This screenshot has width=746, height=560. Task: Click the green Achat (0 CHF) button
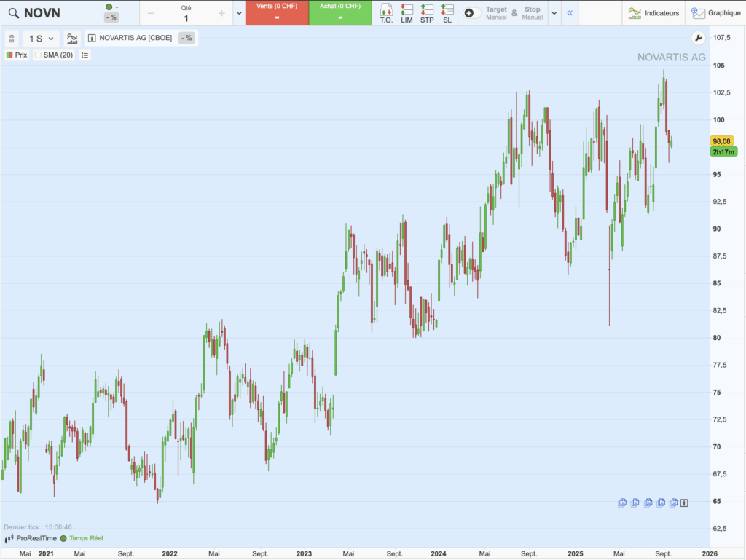click(339, 12)
